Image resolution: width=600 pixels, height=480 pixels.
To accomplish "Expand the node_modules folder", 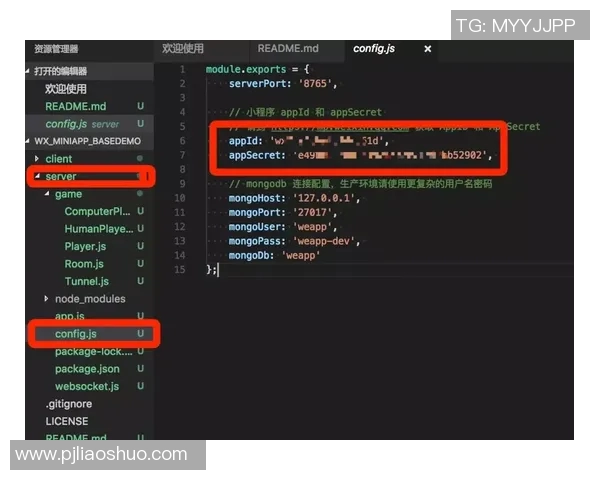I will (89, 299).
